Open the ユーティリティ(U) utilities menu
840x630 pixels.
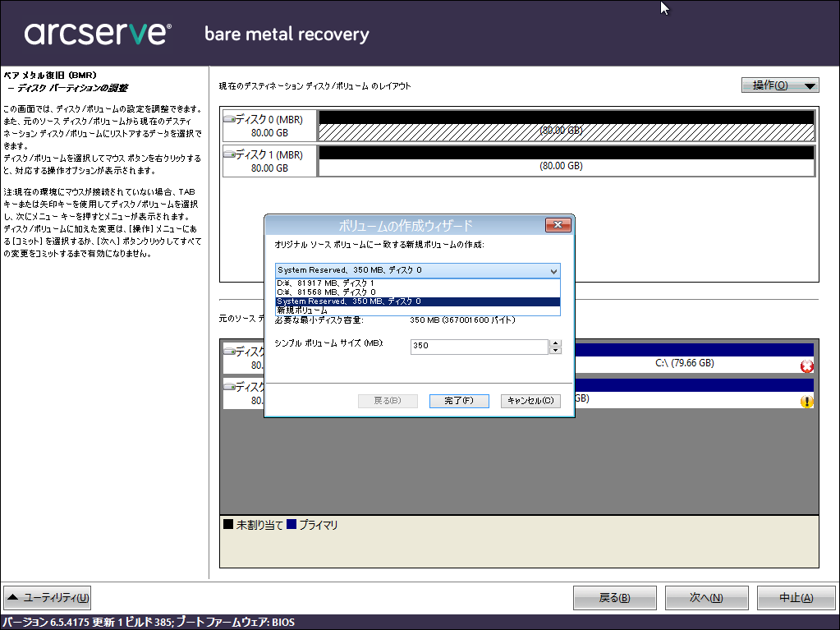(47, 598)
